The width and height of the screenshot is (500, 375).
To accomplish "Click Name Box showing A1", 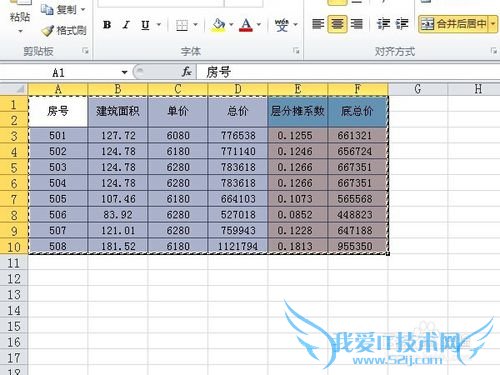I will (x=59, y=72).
